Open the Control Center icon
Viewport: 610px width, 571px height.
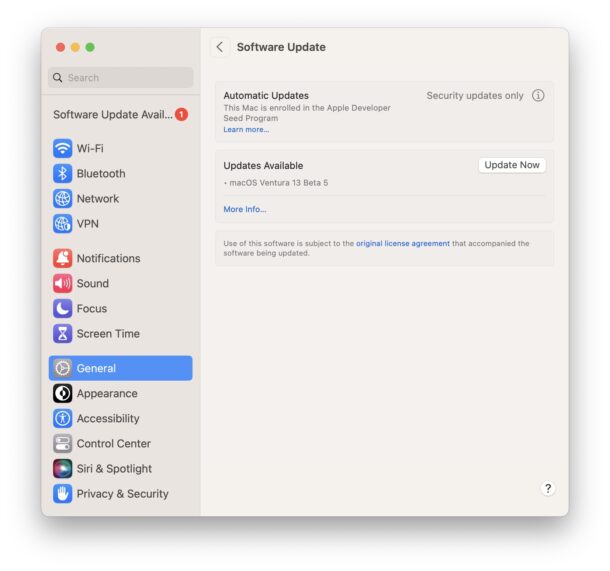point(62,443)
